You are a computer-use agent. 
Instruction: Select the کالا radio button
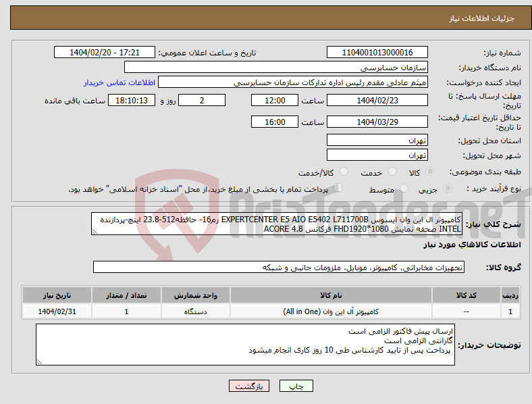430,172
